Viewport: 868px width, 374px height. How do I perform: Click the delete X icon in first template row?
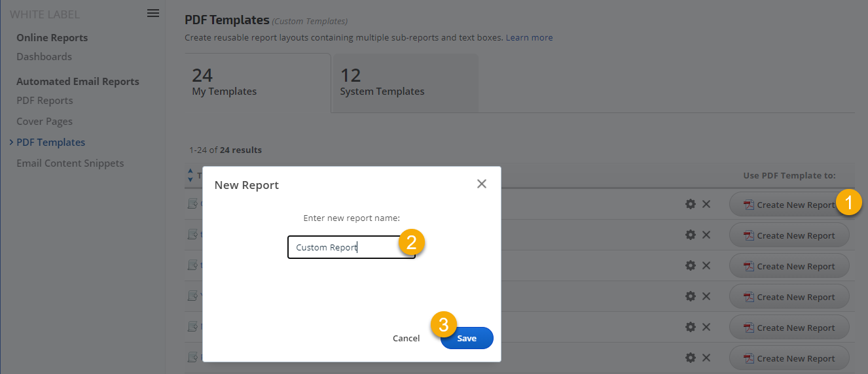tap(706, 205)
